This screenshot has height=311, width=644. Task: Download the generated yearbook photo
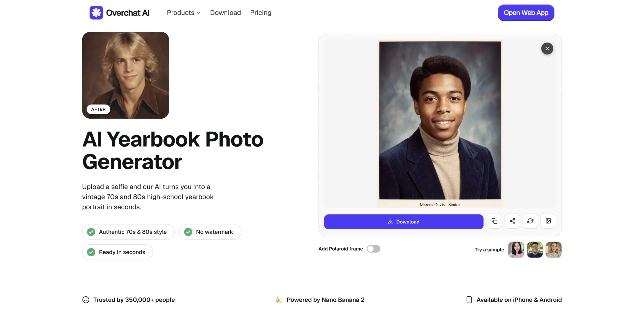pos(403,222)
